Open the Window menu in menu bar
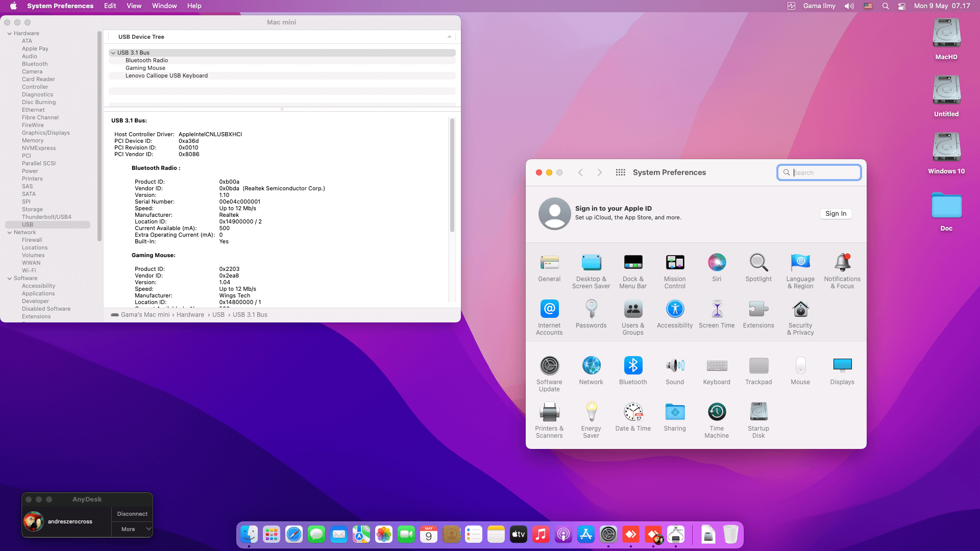The image size is (980, 551). [164, 6]
